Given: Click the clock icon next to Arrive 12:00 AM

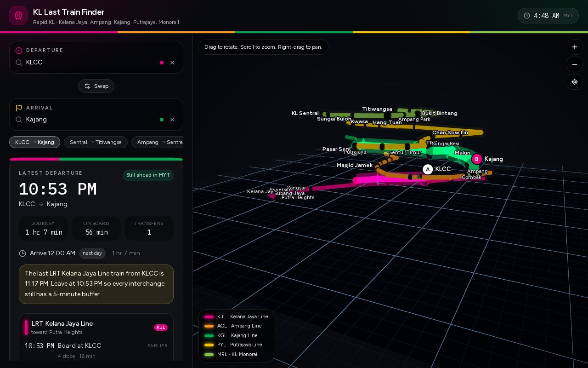Looking at the screenshot, I should 23,253.
